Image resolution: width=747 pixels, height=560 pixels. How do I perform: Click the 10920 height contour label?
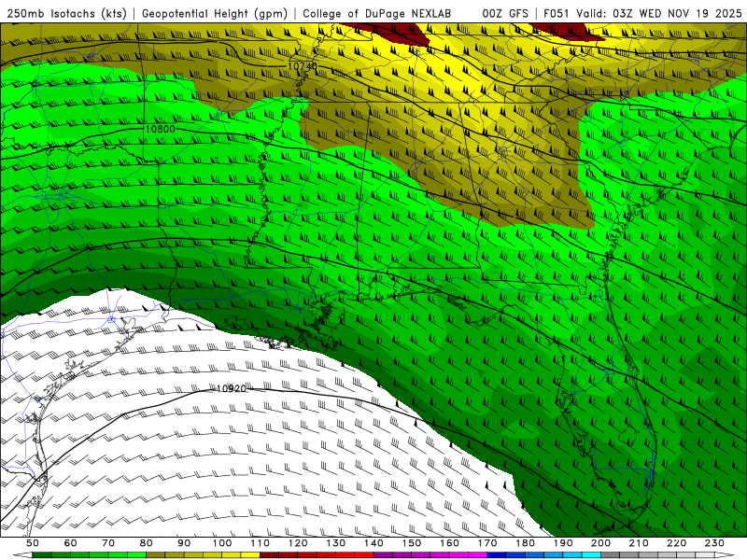point(232,388)
